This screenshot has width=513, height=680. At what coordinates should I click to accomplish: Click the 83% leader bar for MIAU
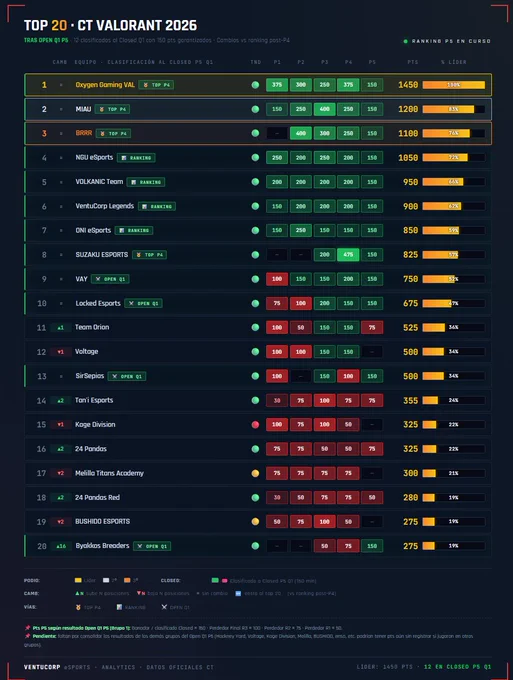[x=454, y=109]
